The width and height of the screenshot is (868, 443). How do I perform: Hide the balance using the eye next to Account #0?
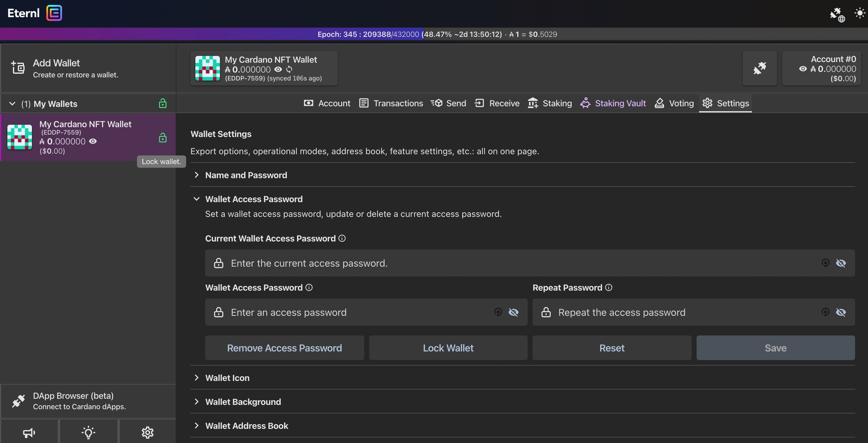tap(803, 69)
